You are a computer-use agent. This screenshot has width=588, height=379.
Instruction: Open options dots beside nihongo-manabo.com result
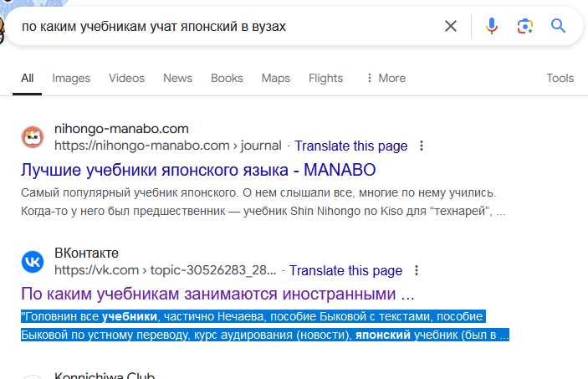(x=422, y=146)
